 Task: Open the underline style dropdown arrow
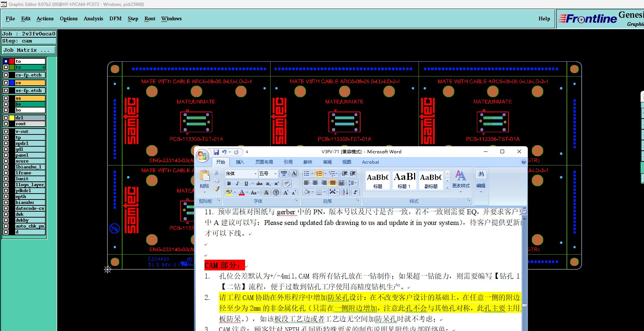coord(252,183)
